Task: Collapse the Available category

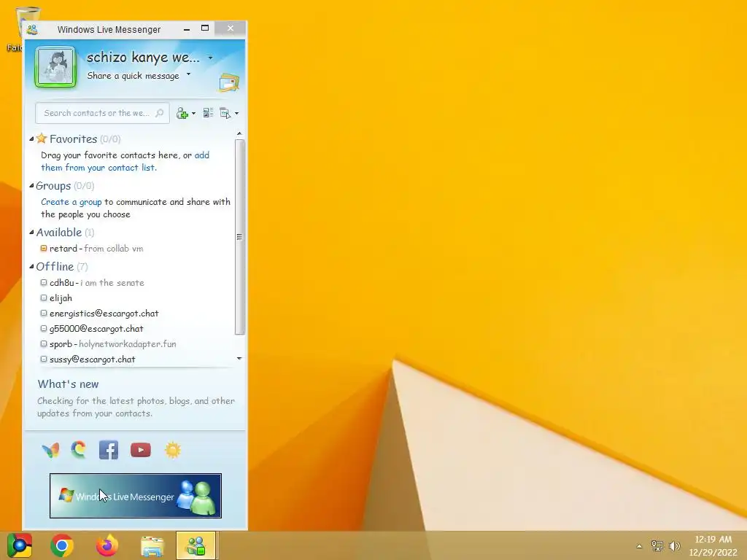Action: (31, 232)
